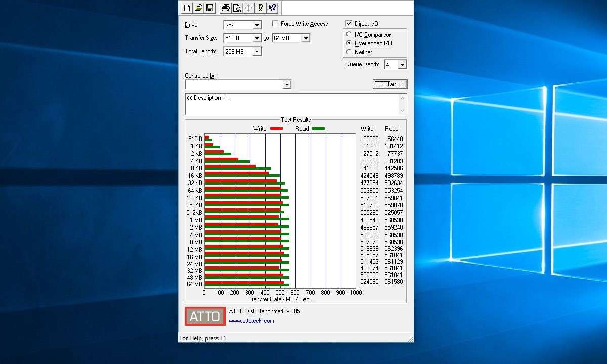Click the 512 B row label in chart
The image size is (607, 364).
[195, 139]
